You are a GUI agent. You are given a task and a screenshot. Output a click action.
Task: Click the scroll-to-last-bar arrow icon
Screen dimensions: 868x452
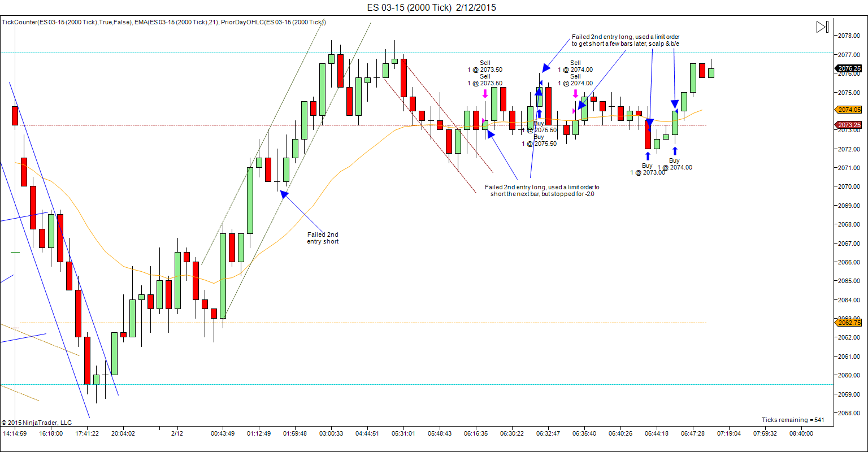(x=822, y=27)
